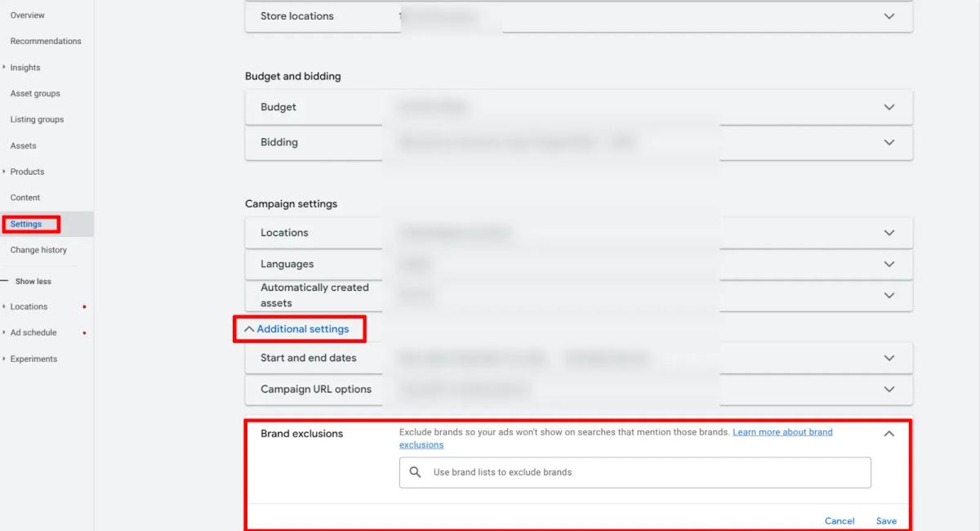Expand the Insights sidebar section
980x531 pixels.
[25, 68]
